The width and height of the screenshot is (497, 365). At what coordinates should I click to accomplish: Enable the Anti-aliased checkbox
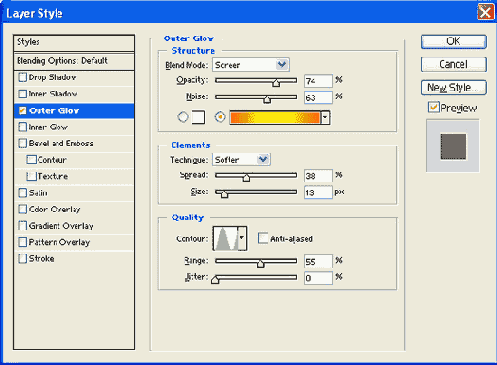click(263, 238)
